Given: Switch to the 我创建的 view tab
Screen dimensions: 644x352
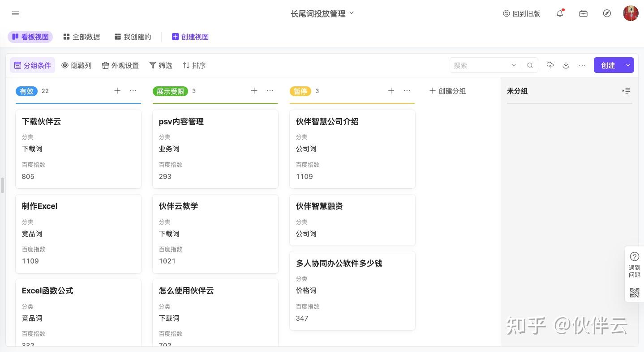Looking at the screenshot, I should [133, 37].
